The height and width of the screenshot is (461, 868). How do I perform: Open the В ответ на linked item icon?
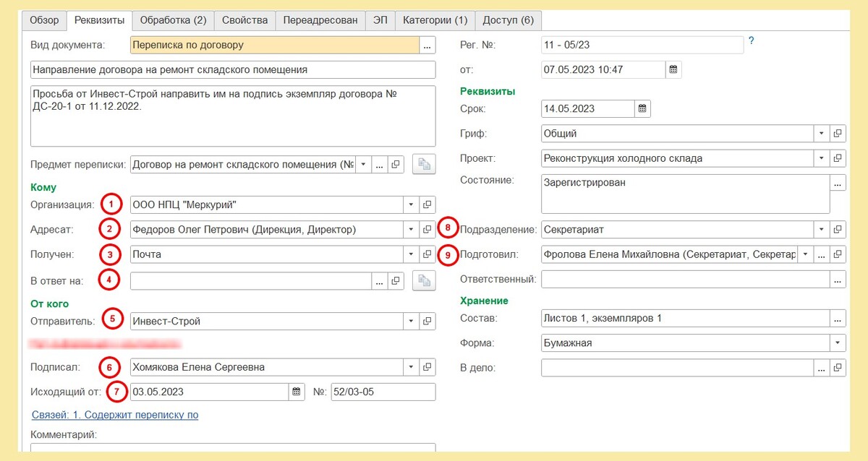coord(396,280)
